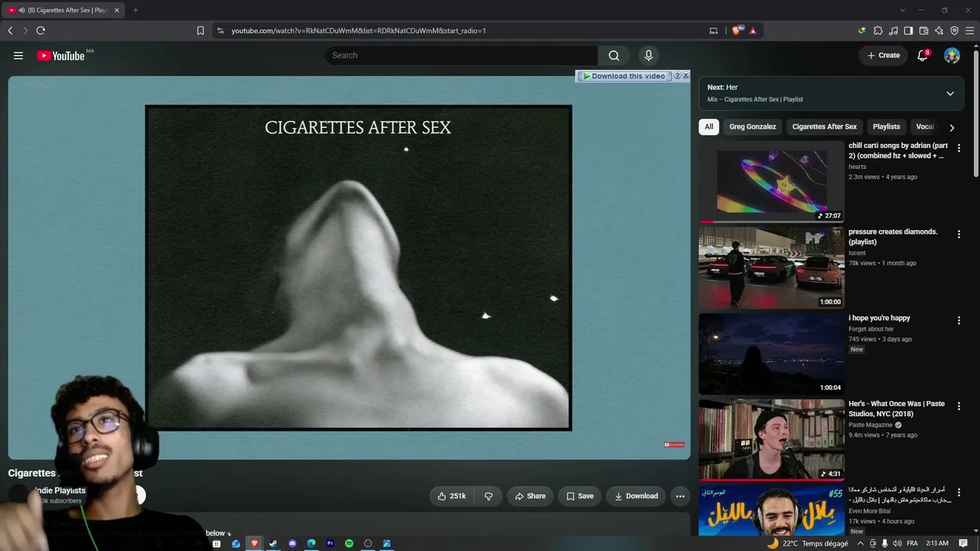Open the Windows notification center
Image resolution: width=980 pixels, height=551 pixels.
963,543
